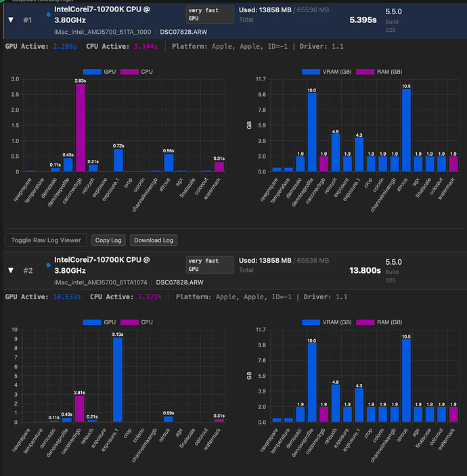
Task: Click version 5.5.0 label in entry #2
Action: 394,262
